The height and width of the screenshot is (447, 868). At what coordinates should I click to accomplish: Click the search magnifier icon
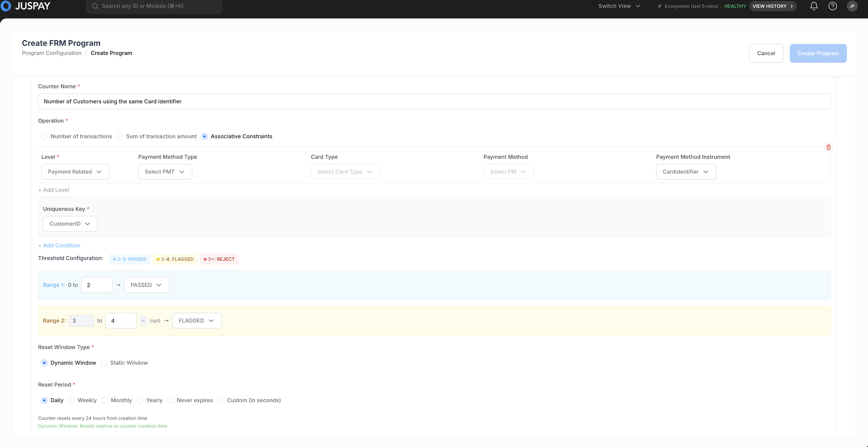tap(95, 6)
